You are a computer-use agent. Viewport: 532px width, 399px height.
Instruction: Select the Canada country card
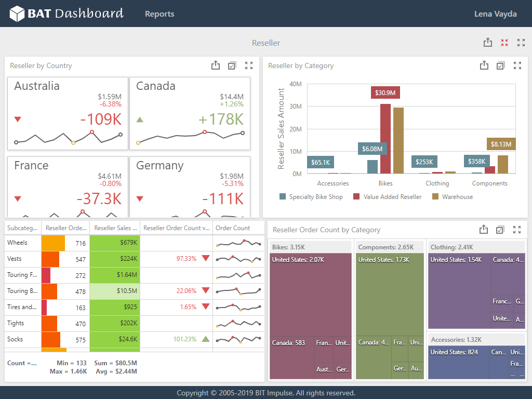click(190, 113)
